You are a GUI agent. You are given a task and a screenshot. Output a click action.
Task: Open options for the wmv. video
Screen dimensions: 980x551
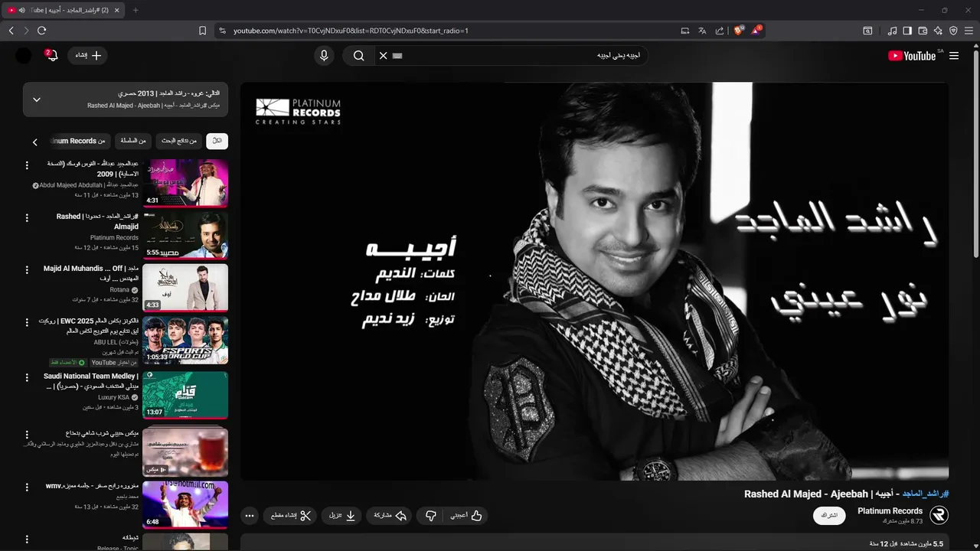click(x=27, y=487)
